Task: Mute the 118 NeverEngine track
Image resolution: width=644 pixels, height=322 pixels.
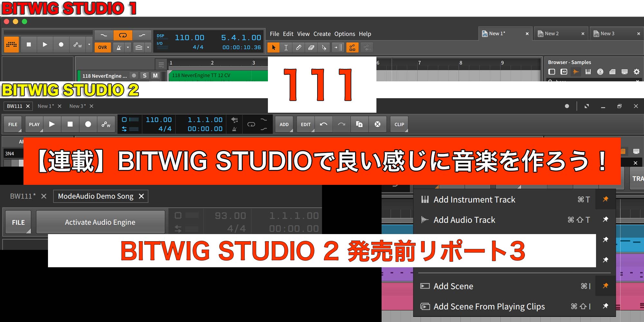Action: click(x=155, y=75)
